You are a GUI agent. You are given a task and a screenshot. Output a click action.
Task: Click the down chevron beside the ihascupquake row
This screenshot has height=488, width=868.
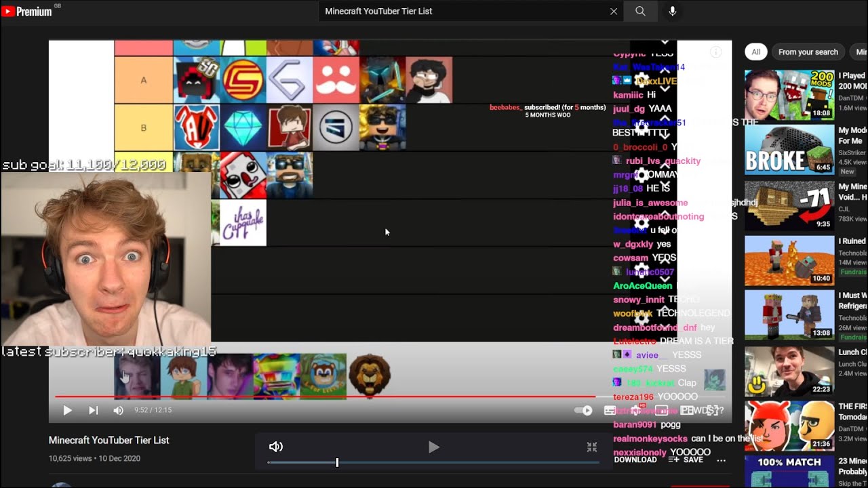click(665, 231)
